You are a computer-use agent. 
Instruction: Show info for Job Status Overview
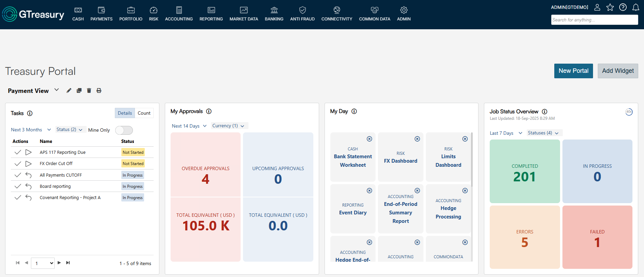point(544,112)
